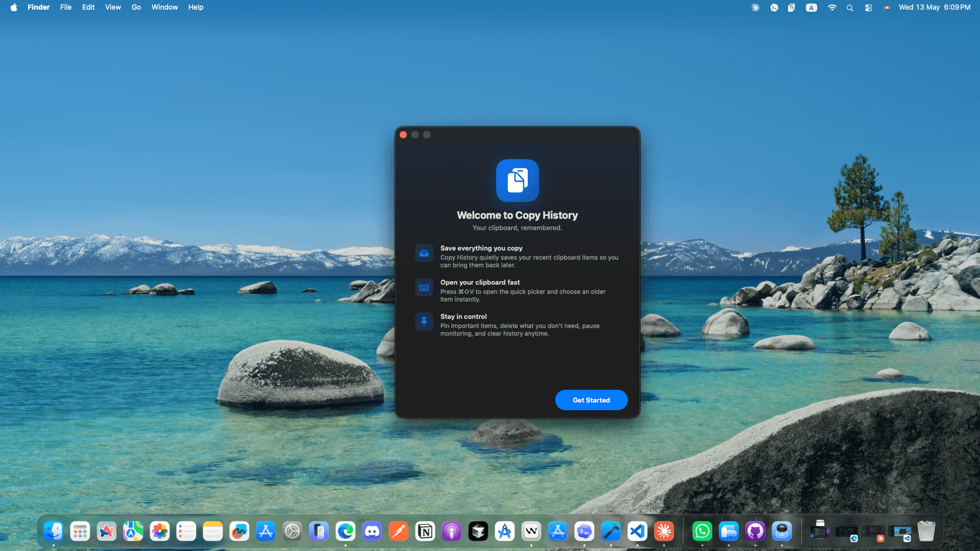Click the "Your clipboard, remembered." subtitle
Screen dimensions: 980x551
[517, 228]
